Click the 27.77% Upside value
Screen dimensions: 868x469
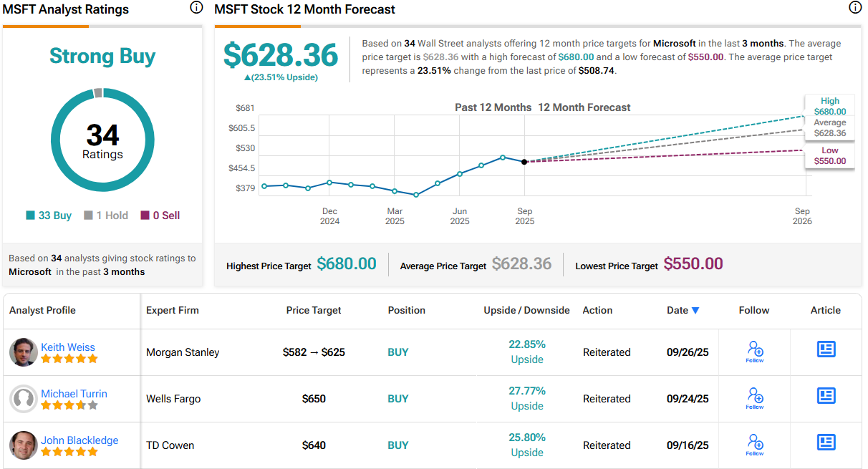pyautogui.click(x=527, y=398)
